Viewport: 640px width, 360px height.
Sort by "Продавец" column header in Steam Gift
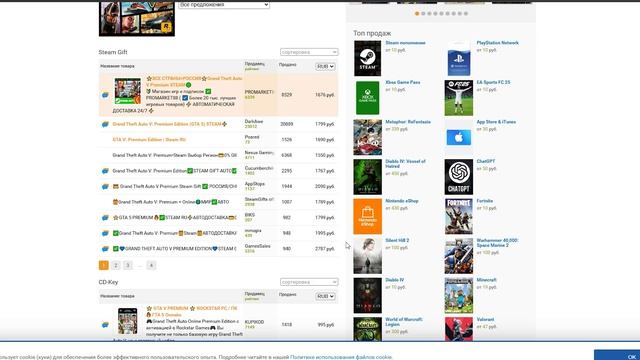255,64
